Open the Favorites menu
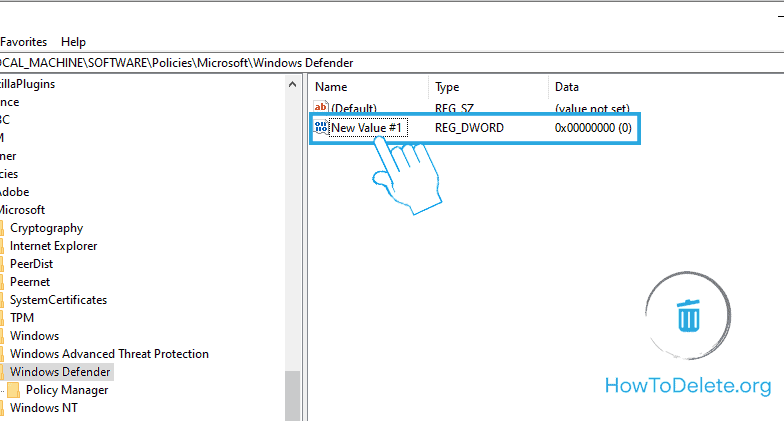This screenshot has height=421, width=784. pos(23,42)
